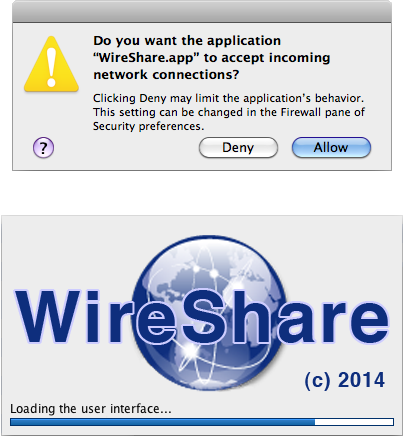
Task: Click the 'Loading the user interface...' status text
Action: pyautogui.click(x=91, y=409)
